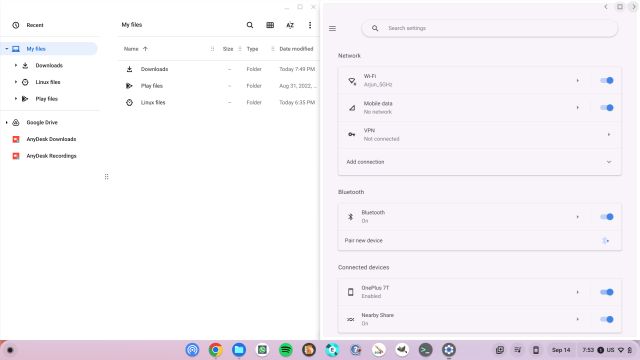
Task: Open the blue broadcast icon app on shelf
Action: pyautogui.click(x=192, y=350)
